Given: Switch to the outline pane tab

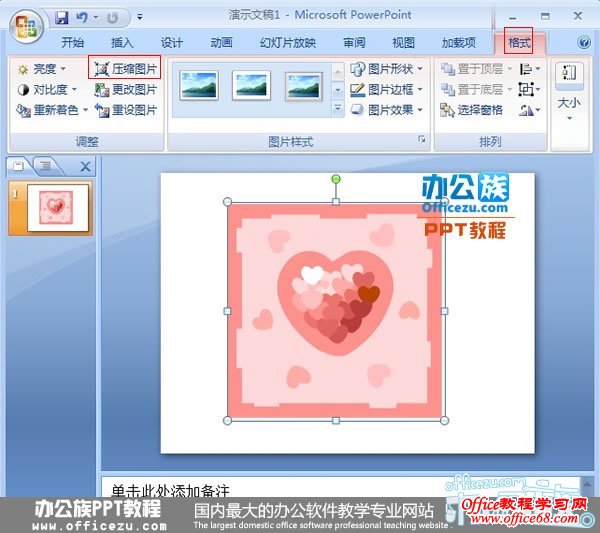Looking at the screenshot, I should click(46, 166).
